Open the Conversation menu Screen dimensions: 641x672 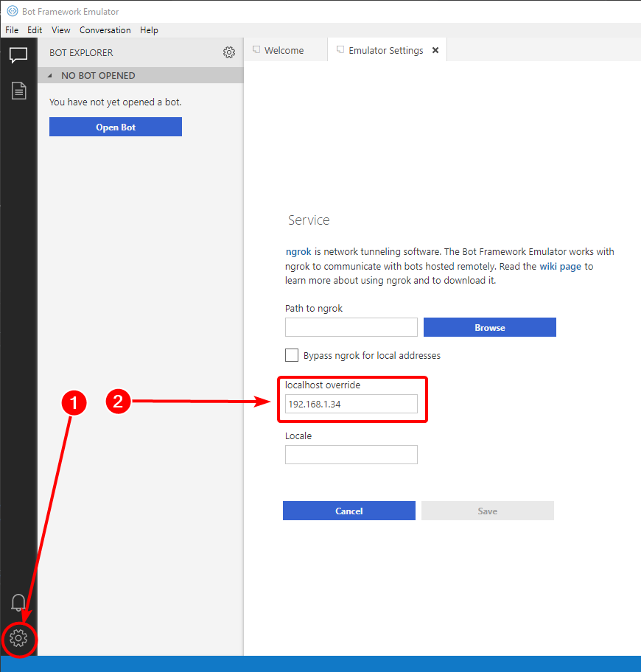point(105,30)
